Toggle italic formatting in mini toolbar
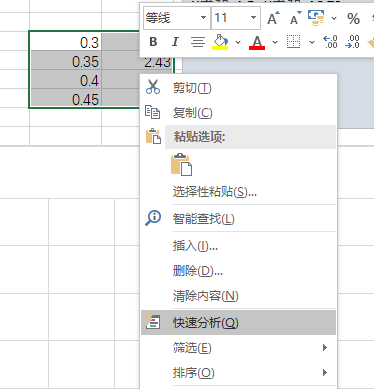 (x=175, y=42)
